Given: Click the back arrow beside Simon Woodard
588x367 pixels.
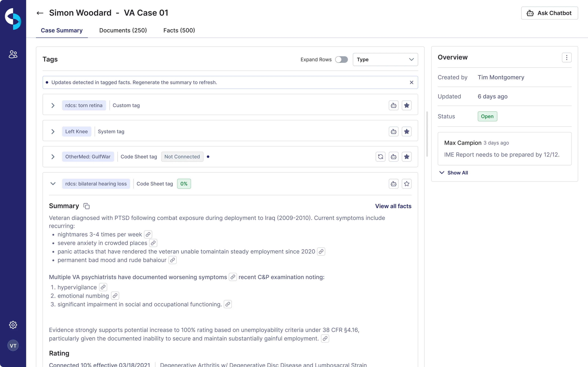Looking at the screenshot, I should pyautogui.click(x=40, y=13).
